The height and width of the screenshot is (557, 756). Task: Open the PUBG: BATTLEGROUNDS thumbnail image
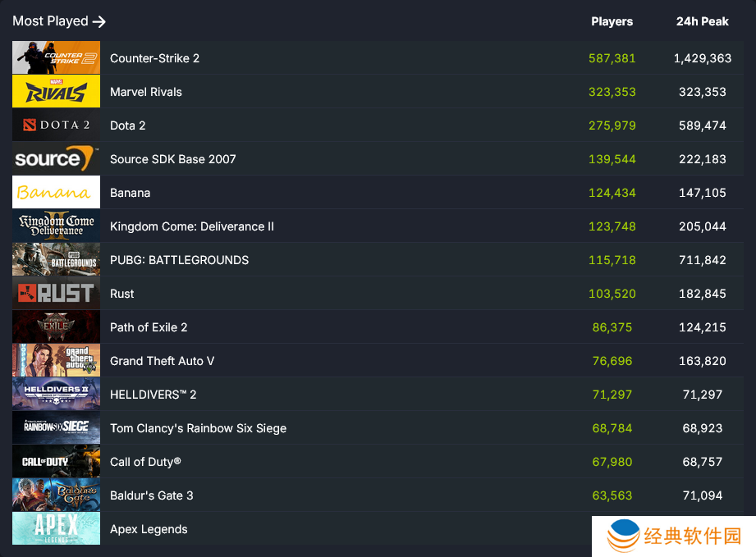(x=56, y=260)
